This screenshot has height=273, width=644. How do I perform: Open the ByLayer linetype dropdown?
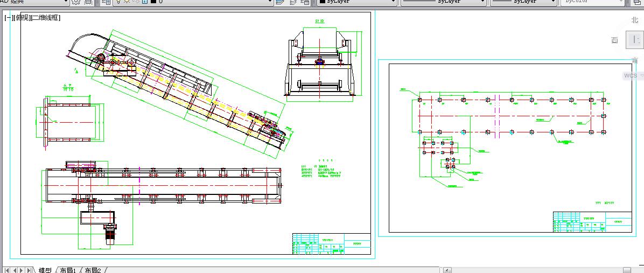click(x=443, y=2)
